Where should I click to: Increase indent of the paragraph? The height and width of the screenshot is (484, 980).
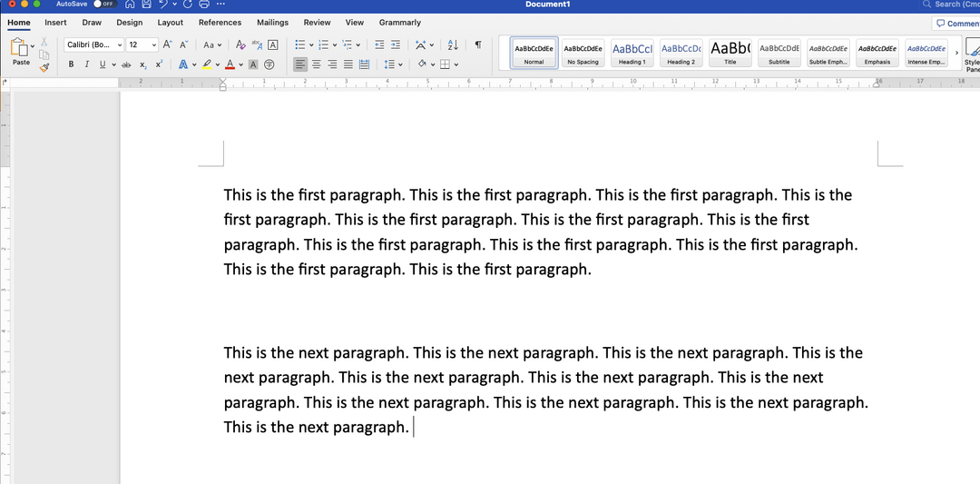pos(395,44)
